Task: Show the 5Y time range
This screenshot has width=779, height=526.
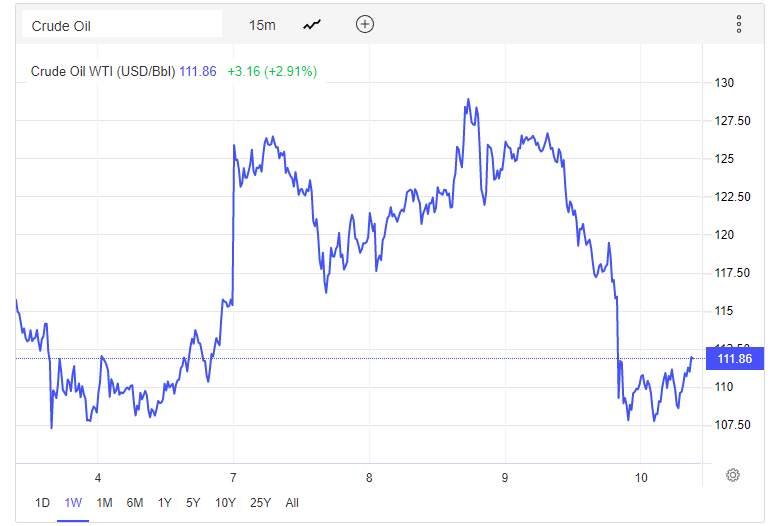Action: coord(193,503)
